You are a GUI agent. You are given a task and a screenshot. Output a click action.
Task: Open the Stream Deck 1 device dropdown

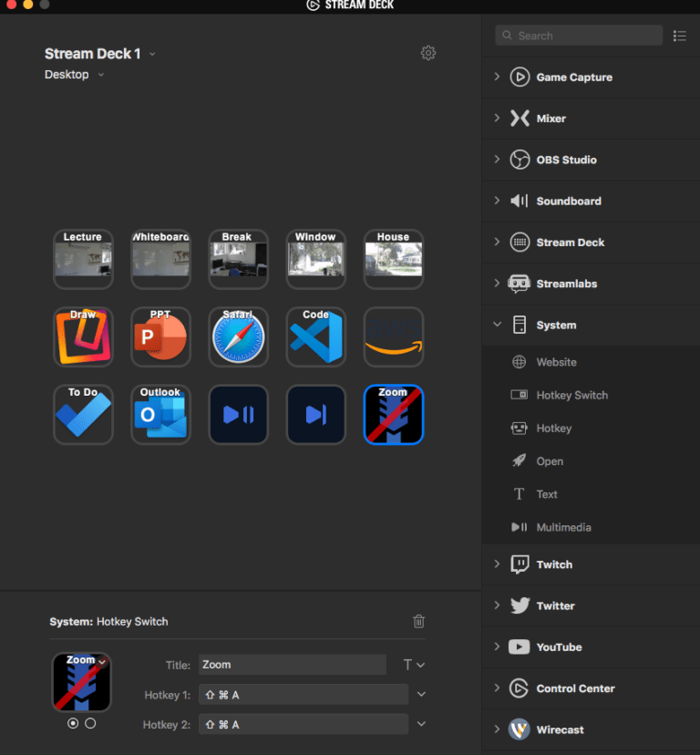tap(152, 54)
